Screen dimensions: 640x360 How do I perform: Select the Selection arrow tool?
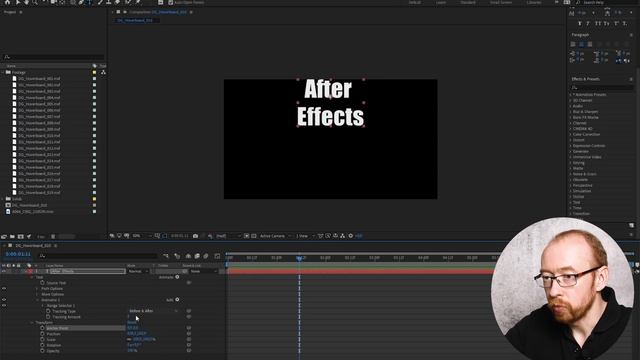pos(18,2)
